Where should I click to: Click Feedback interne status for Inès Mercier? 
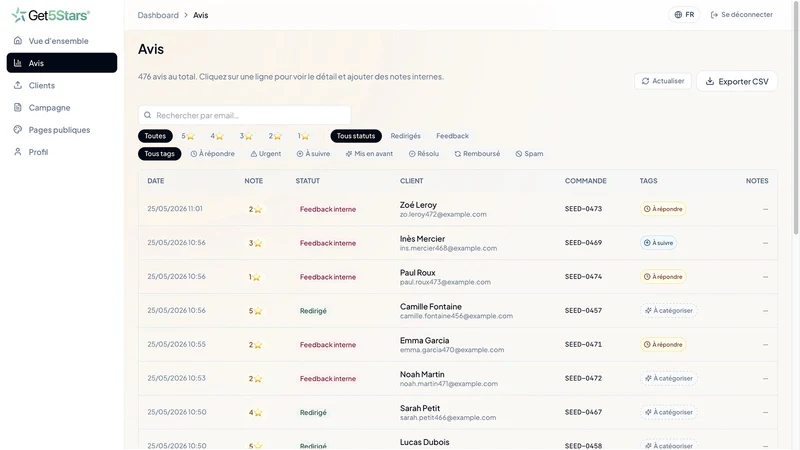(x=328, y=243)
